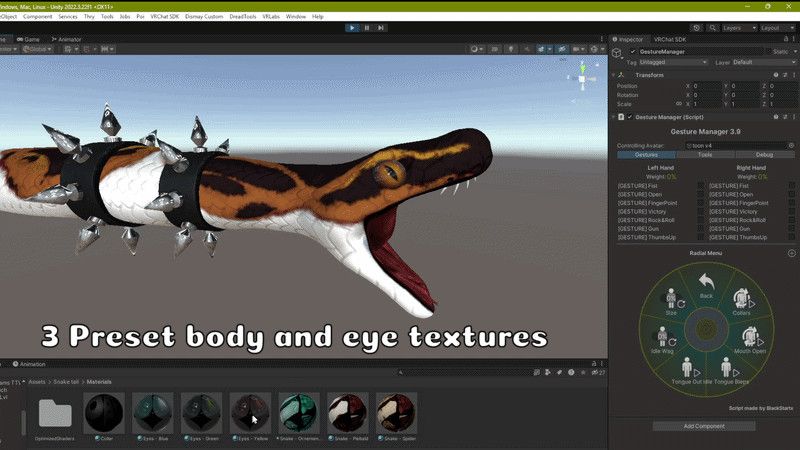The image size is (800, 450).
Task: Toggle scene audio icon
Action: click(x=527, y=49)
